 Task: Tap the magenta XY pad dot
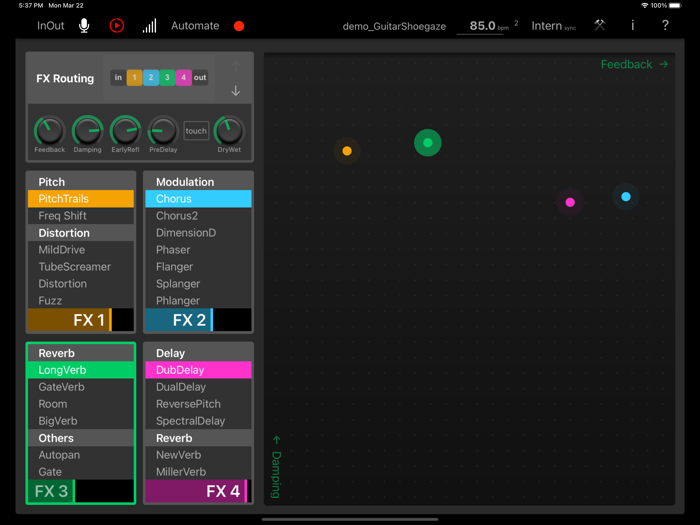coord(570,202)
